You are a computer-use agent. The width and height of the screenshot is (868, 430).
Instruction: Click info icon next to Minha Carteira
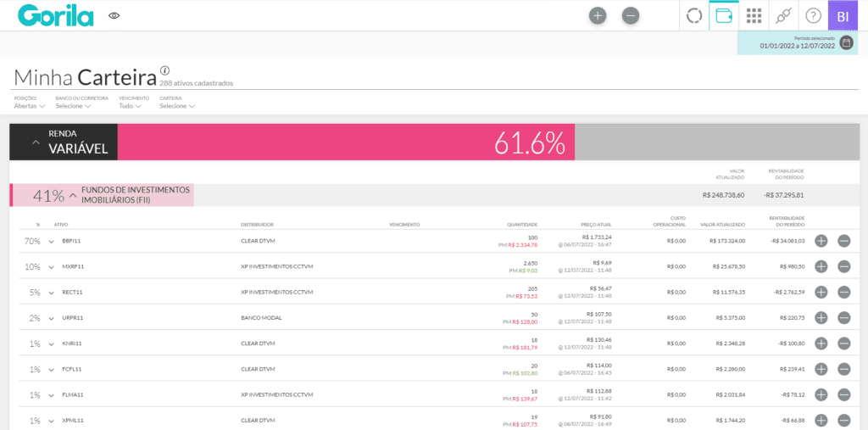click(x=165, y=70)
